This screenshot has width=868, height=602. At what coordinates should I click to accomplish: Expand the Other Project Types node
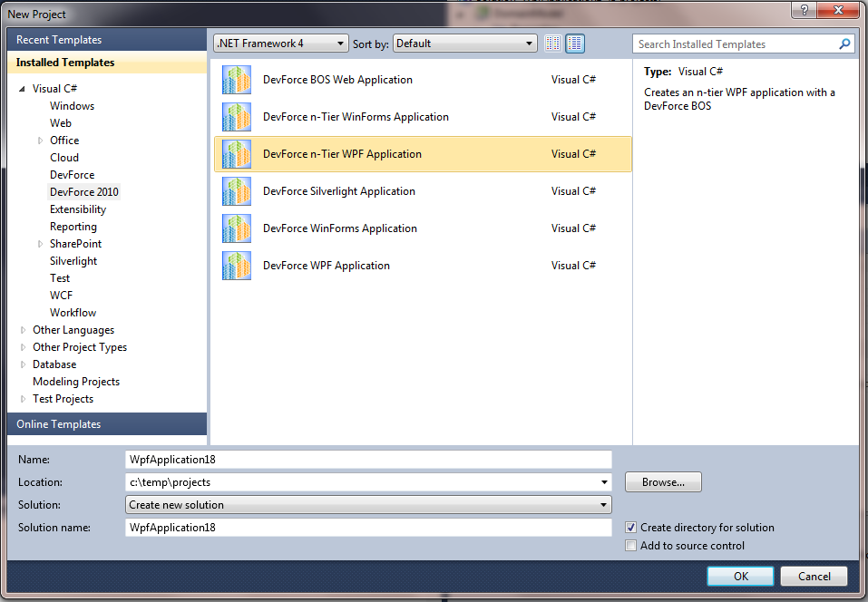point(23,347)
